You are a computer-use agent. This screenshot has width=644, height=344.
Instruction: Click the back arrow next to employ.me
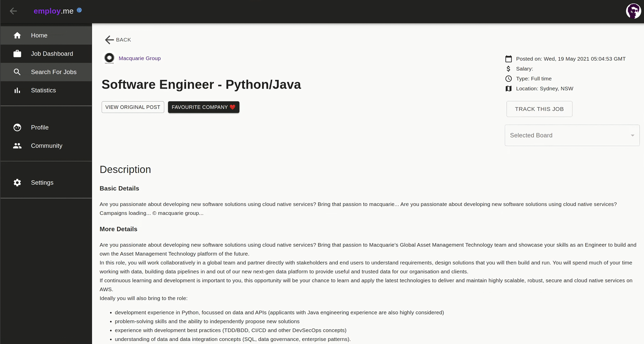pos(13,11)
